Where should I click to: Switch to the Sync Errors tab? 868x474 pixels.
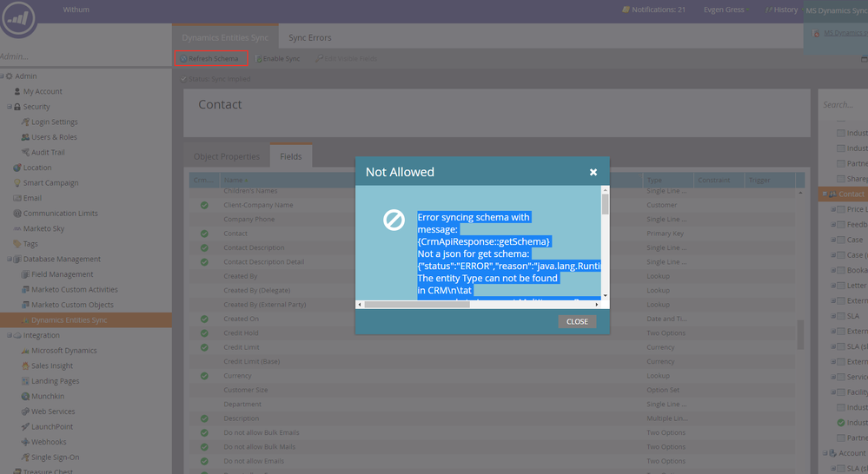click(x=309, y=37)
